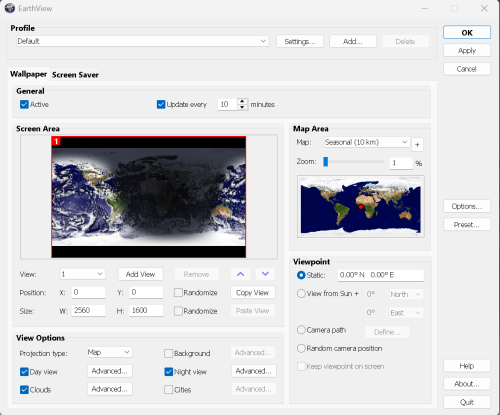Click the Static coordinates field
The height and width of the screenshot is (415, 500).
pos(381,275)
